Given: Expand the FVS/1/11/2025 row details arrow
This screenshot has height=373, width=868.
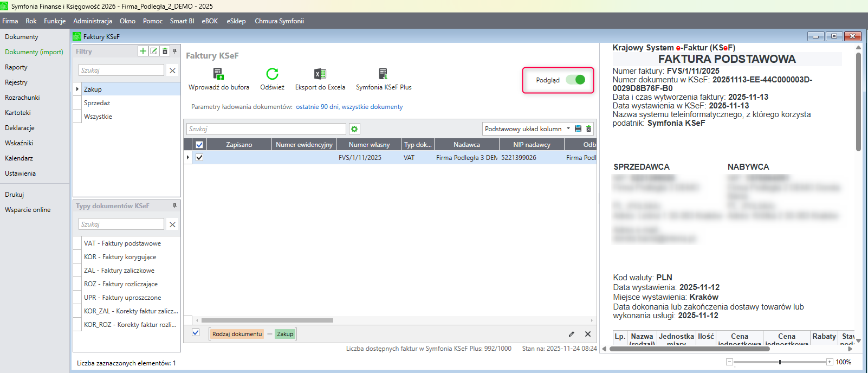Looking at the screenshot, I should pyautogui.click(x=188, y=157).
